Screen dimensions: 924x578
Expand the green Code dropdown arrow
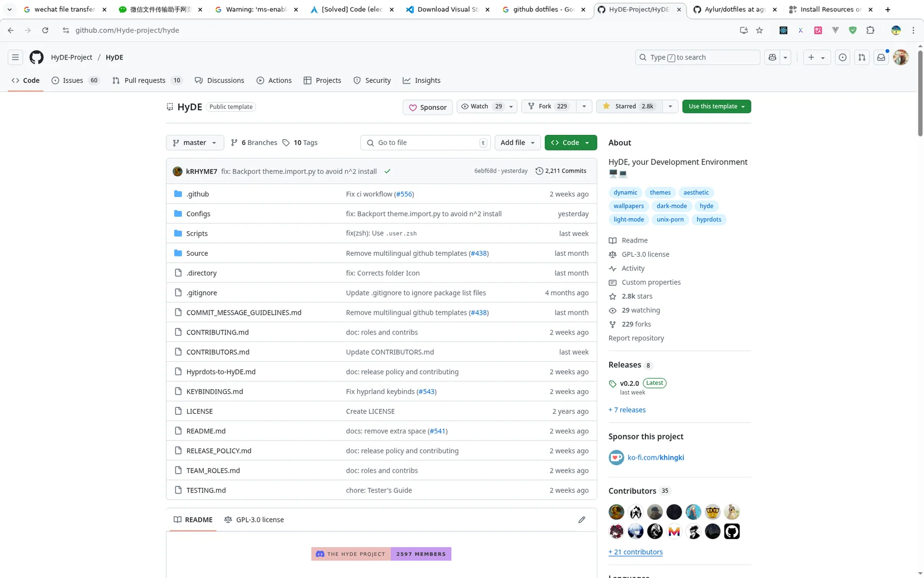pyautogui.click(x=587, y=142)
